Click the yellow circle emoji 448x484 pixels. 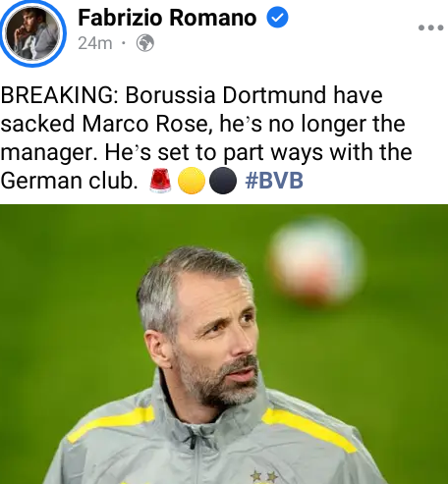[192, 181]
